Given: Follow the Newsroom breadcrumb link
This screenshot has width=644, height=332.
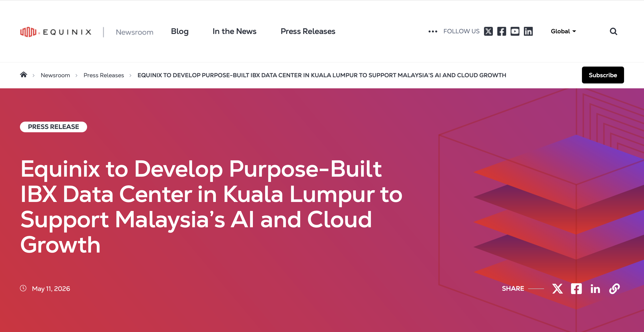Looking at the screenshot, I should pos(55,75).
